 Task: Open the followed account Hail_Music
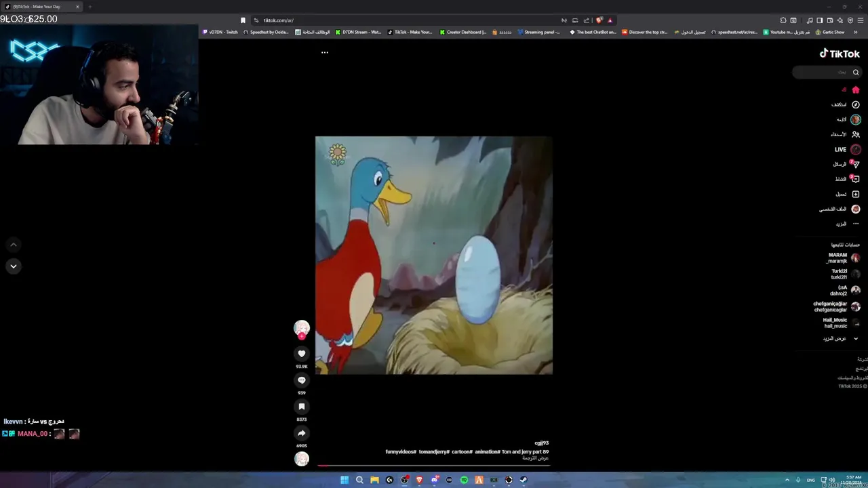click(842, 323)
